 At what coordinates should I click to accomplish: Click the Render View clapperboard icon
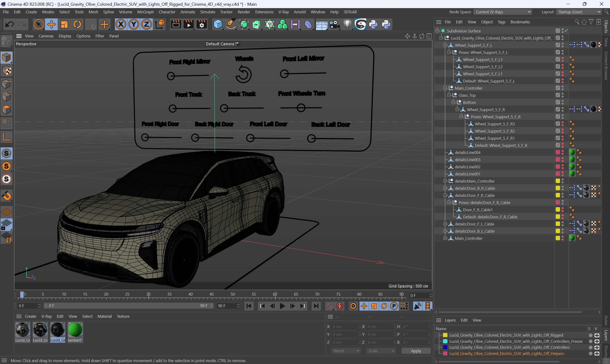pyautogui.click(x=176, y=24)
